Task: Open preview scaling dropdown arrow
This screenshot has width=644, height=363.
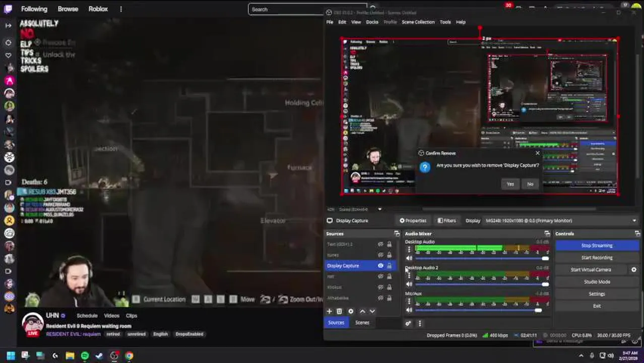Action: [x=379, y=209]
